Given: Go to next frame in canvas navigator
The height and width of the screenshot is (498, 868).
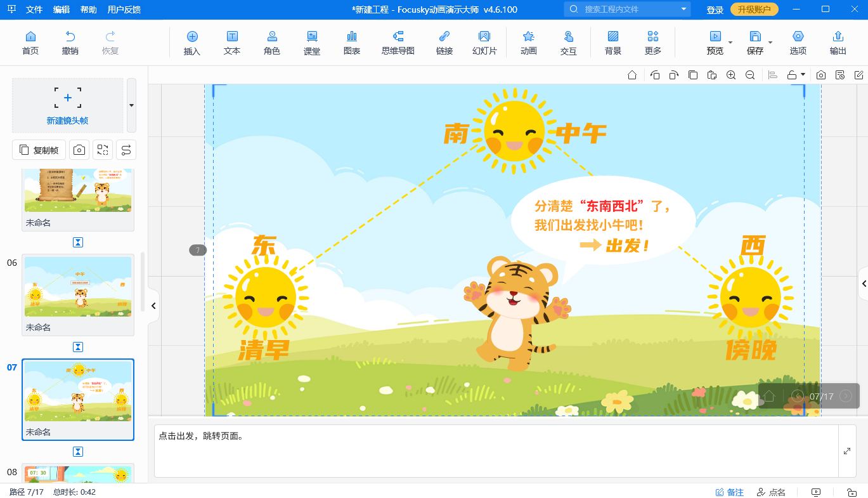Looking at the screenshot, I should [x=845, y=396].
